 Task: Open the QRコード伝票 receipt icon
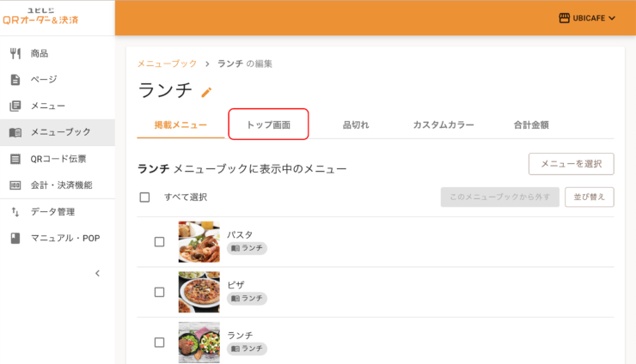(15, 159)
